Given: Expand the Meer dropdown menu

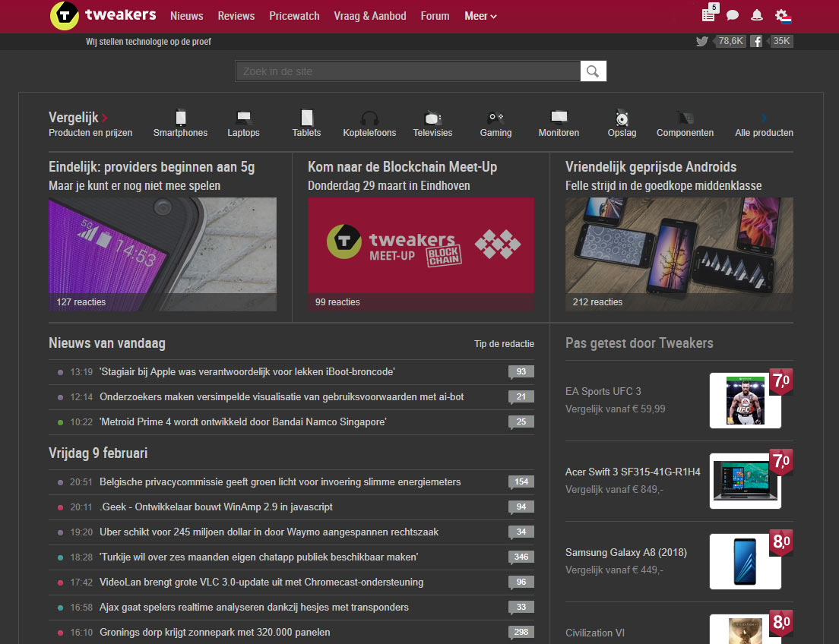Looking at the screenshot, I should pyautogui.click(x=480, y=16).
